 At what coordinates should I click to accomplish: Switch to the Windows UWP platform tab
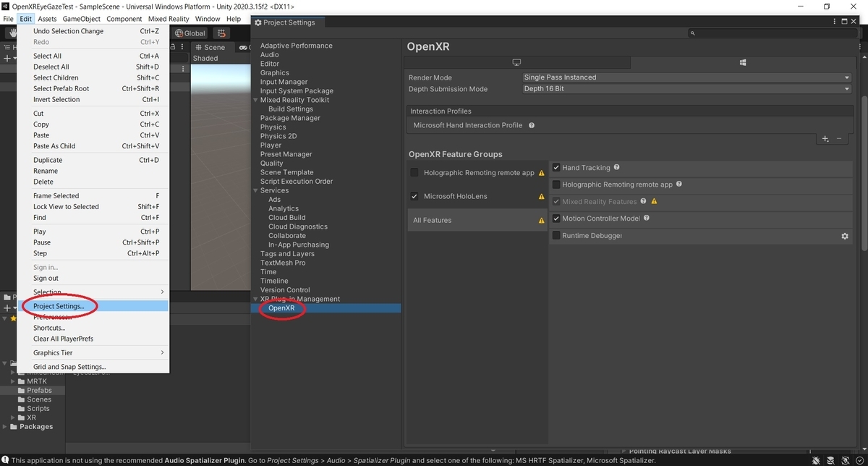click(743, 63)
